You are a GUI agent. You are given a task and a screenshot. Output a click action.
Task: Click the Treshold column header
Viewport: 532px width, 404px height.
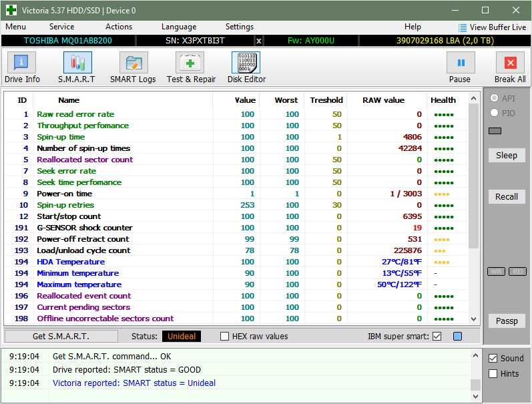326,100
